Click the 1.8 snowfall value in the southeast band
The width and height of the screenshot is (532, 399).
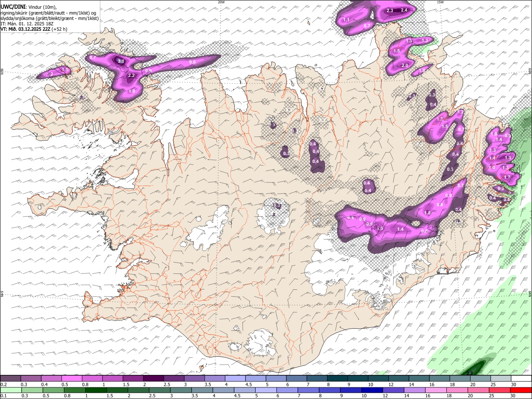427,213
